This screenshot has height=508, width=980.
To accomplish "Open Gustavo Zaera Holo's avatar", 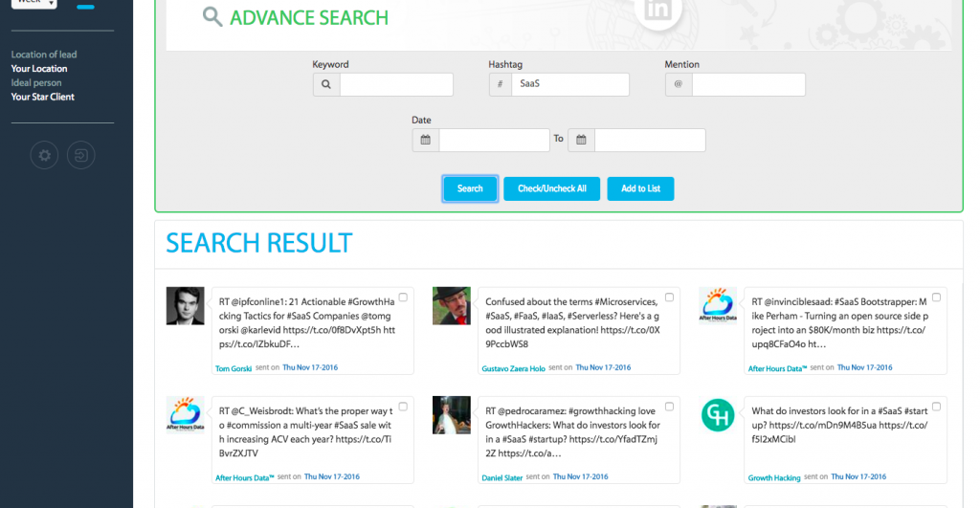I will click(452, 306).
